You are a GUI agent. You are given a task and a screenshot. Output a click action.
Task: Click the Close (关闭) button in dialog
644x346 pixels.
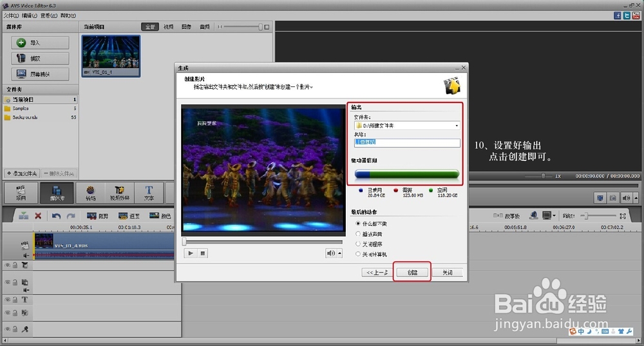coord(448,273)
